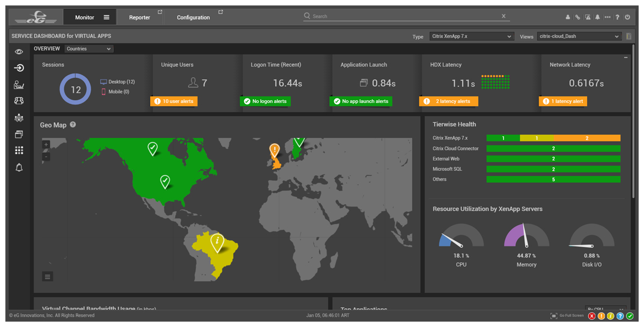Click the power logout icon
644x327 pixels.
(627, 17)
